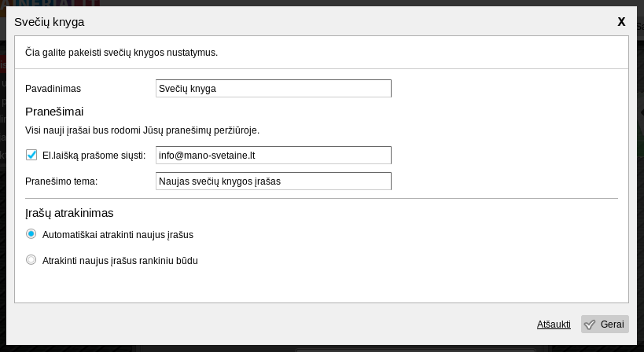The height and width of the screenshot is (352, 644).
Task: Select the automatic unlock radio button
Action: [31, 234]
